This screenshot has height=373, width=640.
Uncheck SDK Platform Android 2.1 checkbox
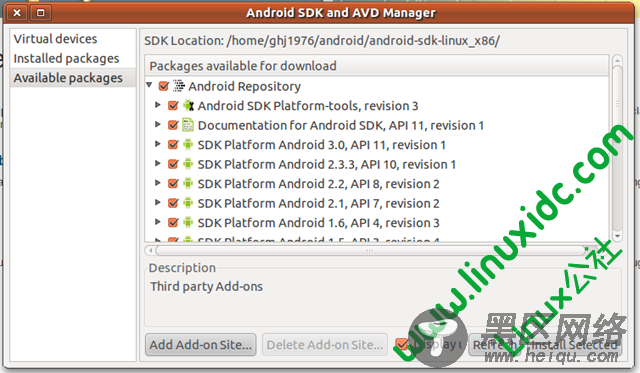pos(173,203)
